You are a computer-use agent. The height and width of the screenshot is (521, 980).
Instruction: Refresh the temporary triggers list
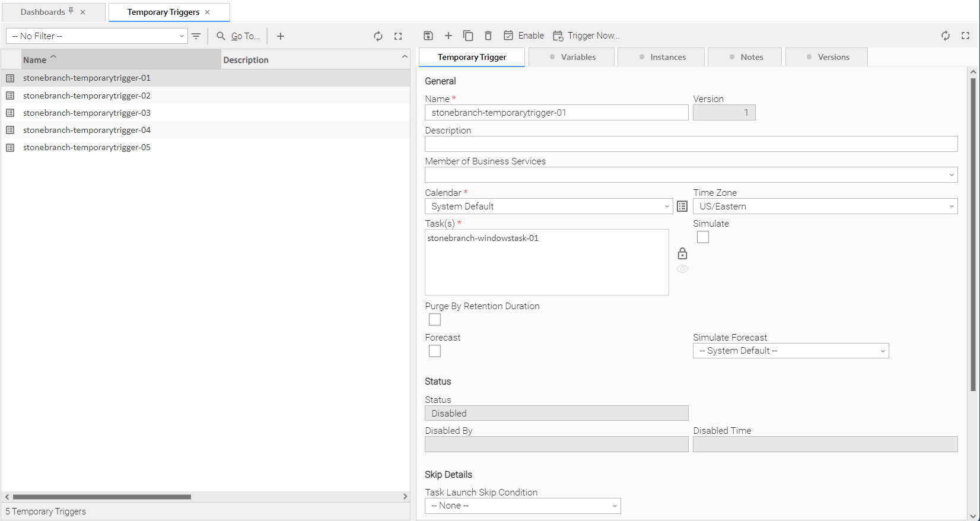pos(378,36)
